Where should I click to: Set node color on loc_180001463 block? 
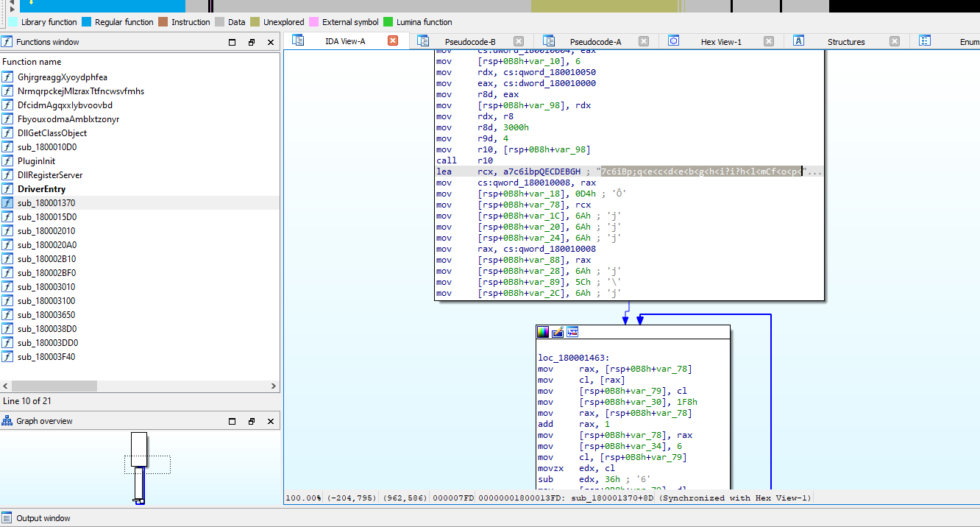[543, 332]
